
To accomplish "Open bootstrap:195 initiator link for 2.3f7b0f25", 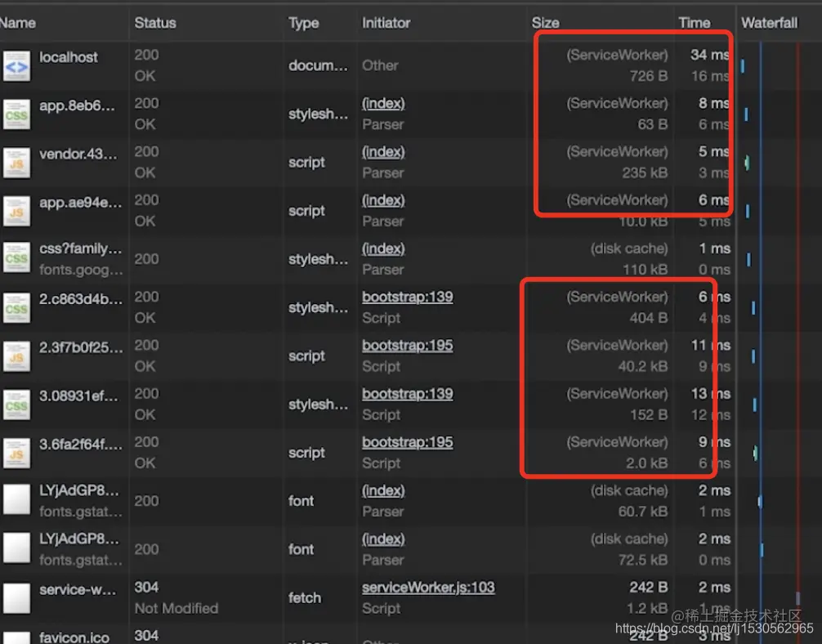I will pos(408,345).
